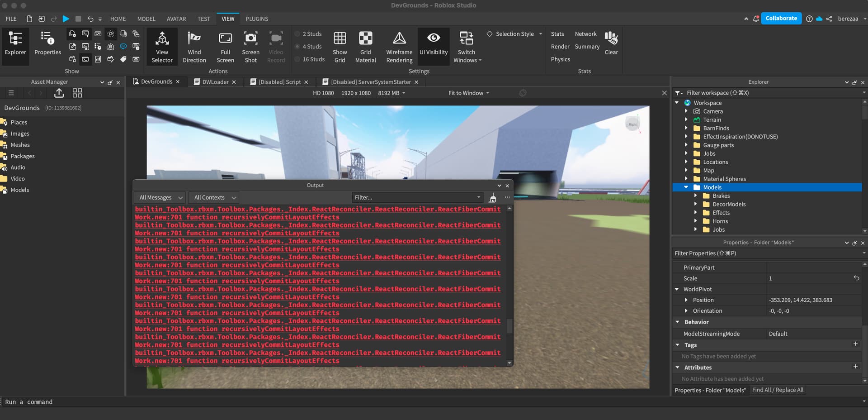Image resolution: width=868 pixels, height=420 pixels.
Task: Switch to the MODEL ribbon tab
Action: point(146,19)
